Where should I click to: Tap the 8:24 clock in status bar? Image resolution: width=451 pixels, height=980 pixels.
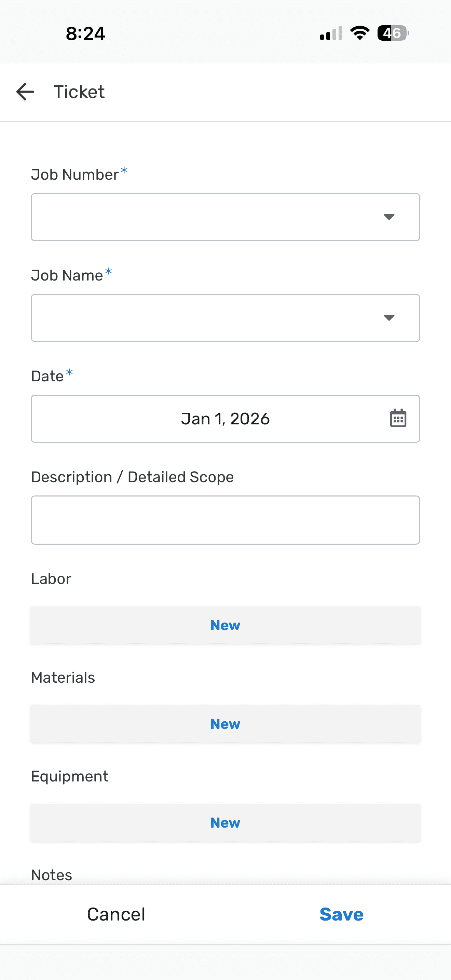coord(85,33)
